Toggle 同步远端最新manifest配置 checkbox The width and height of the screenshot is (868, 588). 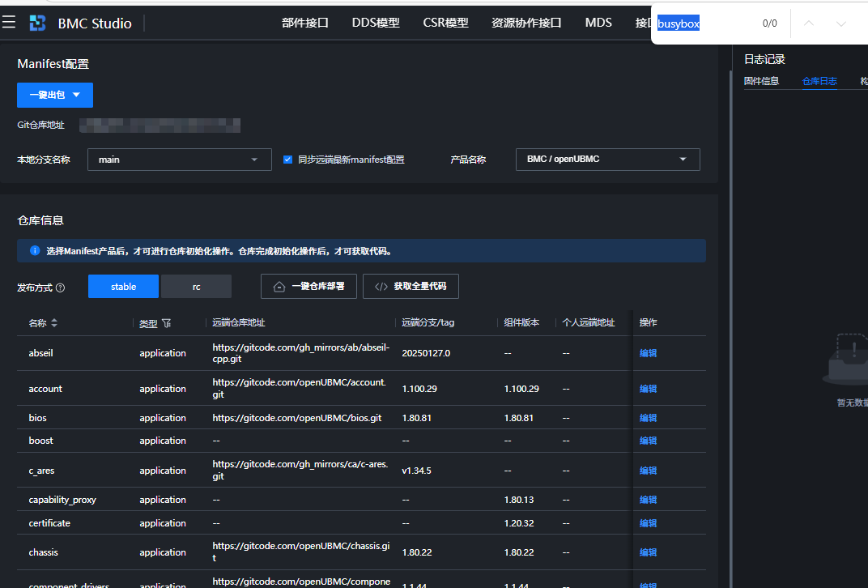click(x=287, y=160)
